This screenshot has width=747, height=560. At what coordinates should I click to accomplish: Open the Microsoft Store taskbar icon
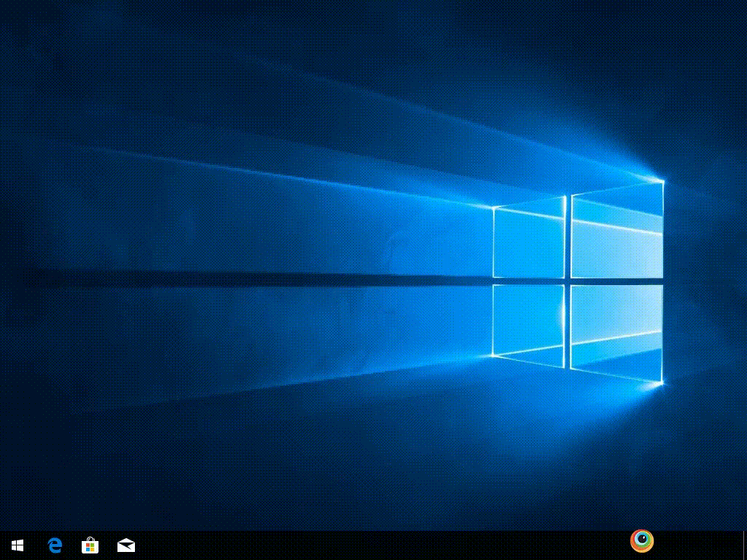coord(90,545)
